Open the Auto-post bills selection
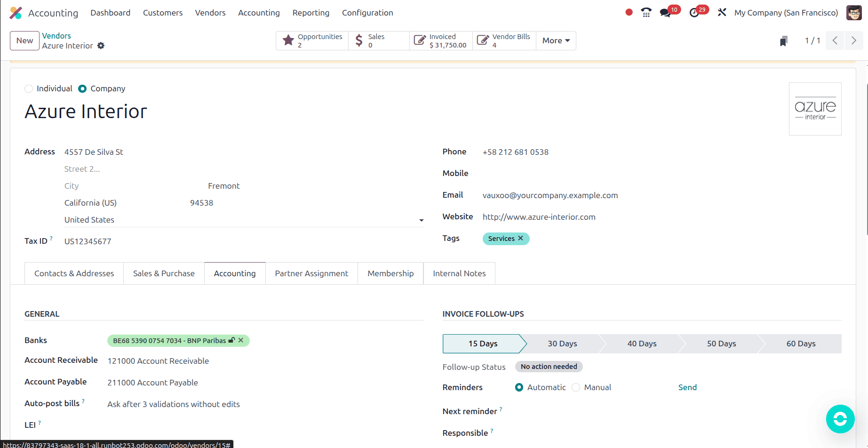This screenshot has width=868, height=448. (x=265, y=404)
